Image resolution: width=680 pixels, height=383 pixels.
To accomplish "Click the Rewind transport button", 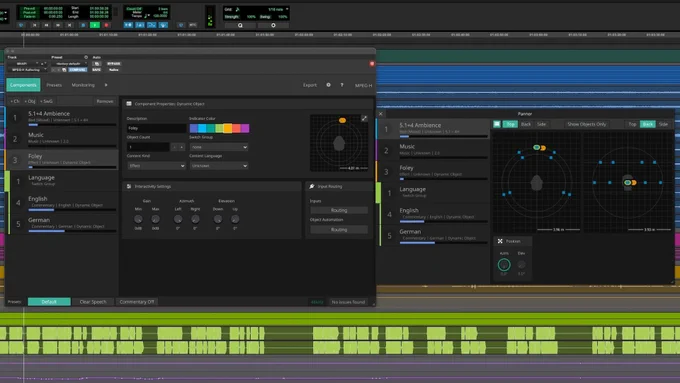I will [46, 25].
